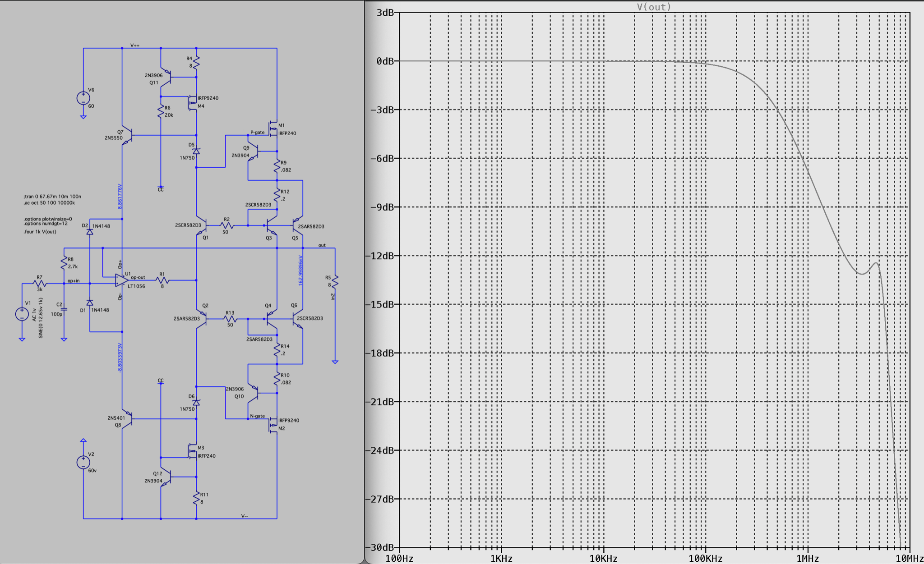Image resolution: width=924 pixels, height=564 pixels.
Task: Click transistor Q6 2SCR582D3
Action: tap(298, 319)
